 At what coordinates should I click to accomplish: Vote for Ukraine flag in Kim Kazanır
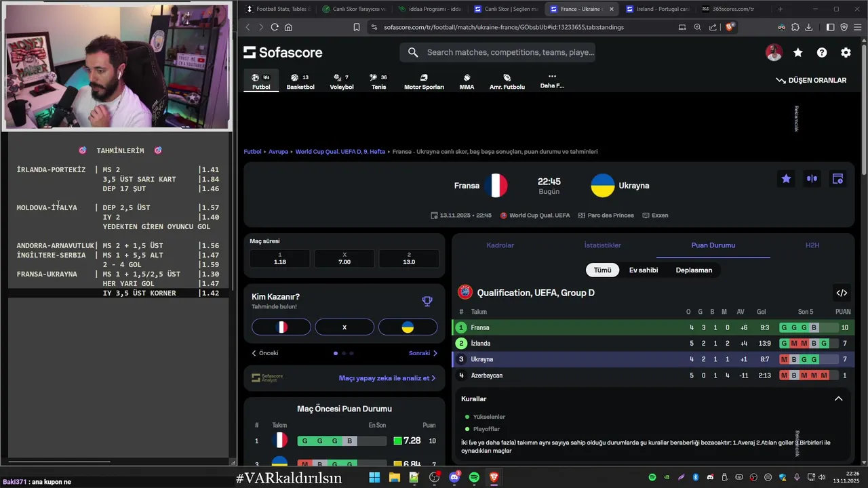pyautogui.click(x=408, y=327)
